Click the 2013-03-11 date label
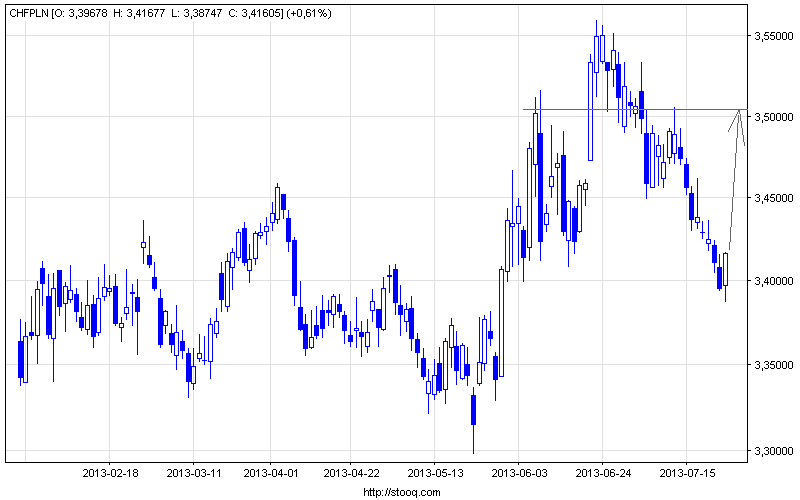Viewport: 800px width, 500px height. tap(194, 473)
